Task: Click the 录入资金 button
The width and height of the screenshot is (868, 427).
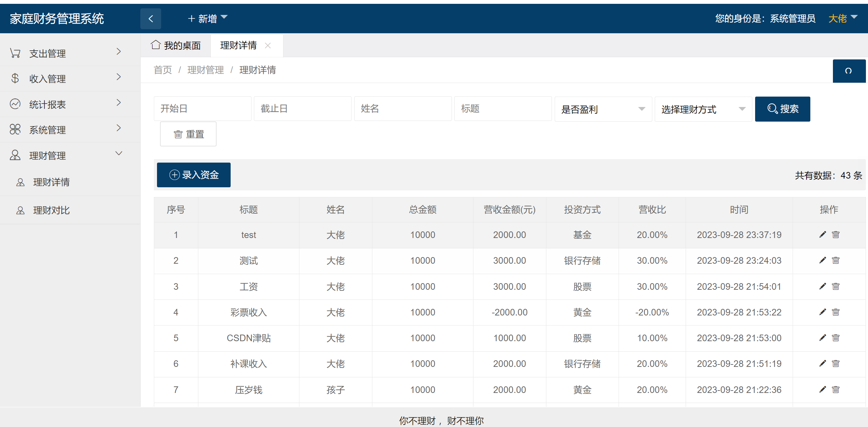Action: point(193,175)
